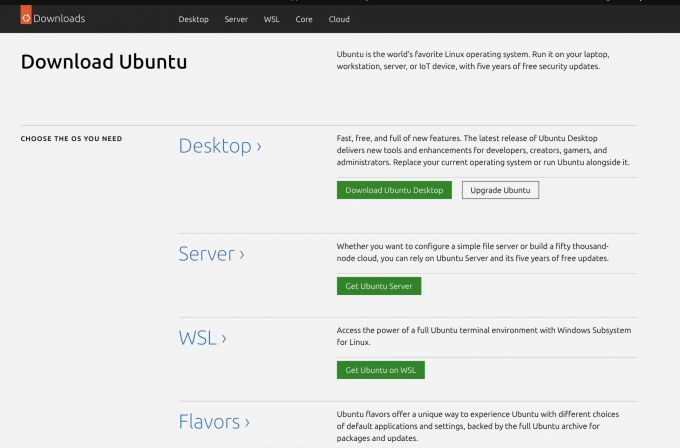Click the Download Ubuntu Desktop button
The image size is (680, 448).
[394, 190]
